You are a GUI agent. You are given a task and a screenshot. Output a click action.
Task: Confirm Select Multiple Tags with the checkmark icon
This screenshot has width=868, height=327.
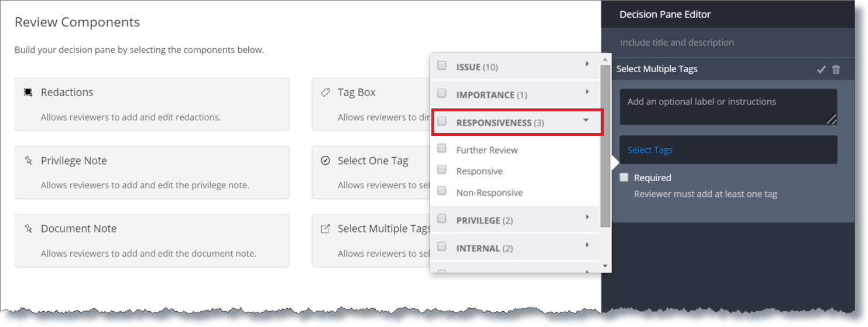pyautogui.click(x=821, y=69)
